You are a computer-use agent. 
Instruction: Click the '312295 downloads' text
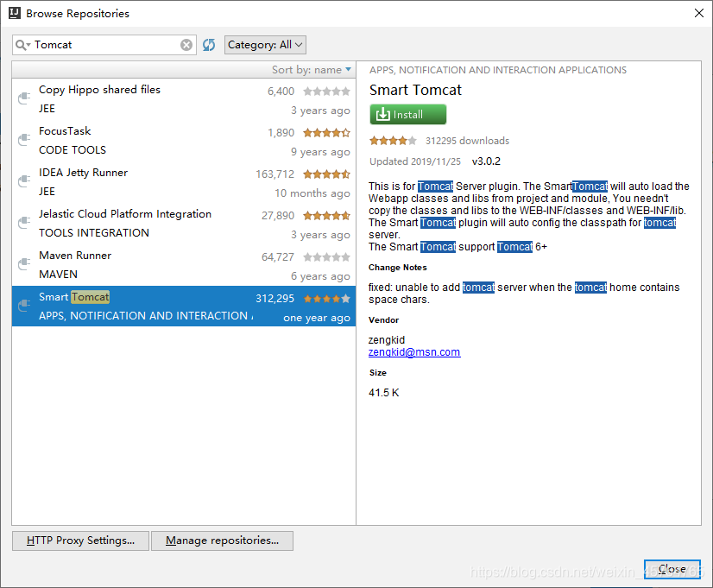(x=467, y=141)
